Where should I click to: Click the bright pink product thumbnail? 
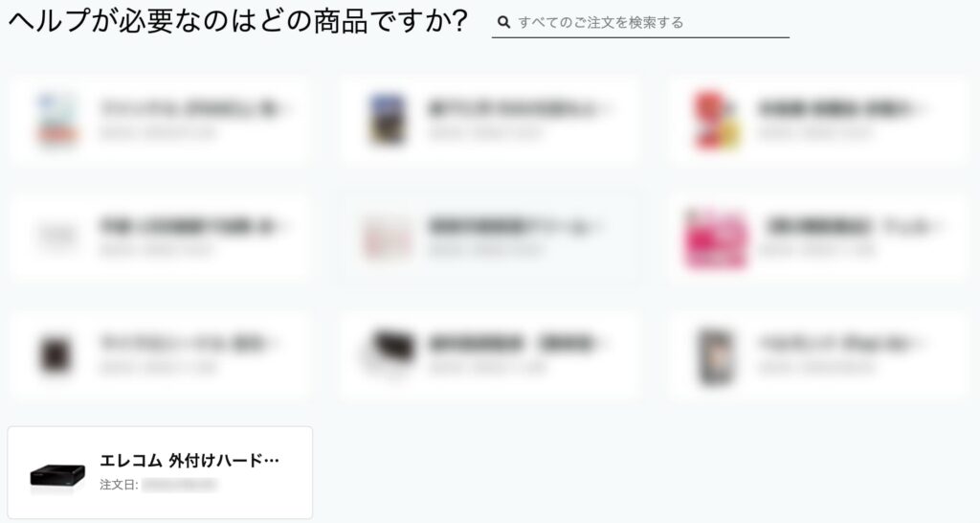click(x=716, y=239)
